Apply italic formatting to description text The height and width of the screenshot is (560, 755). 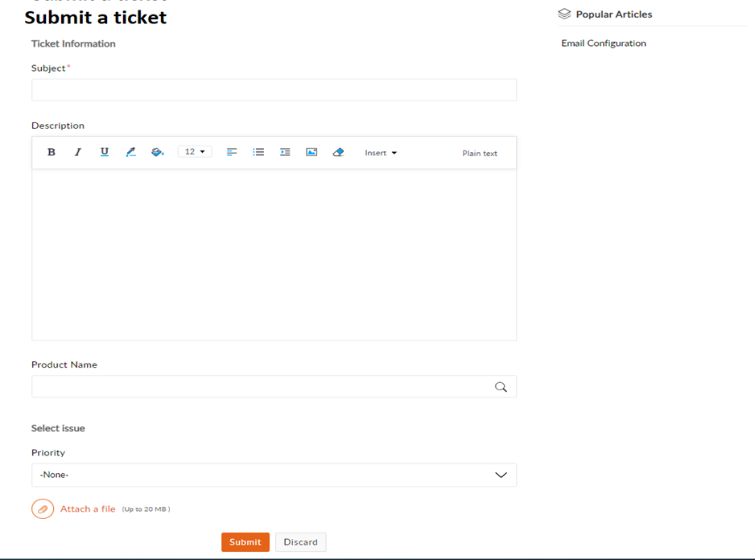click(x=78, y=152)
